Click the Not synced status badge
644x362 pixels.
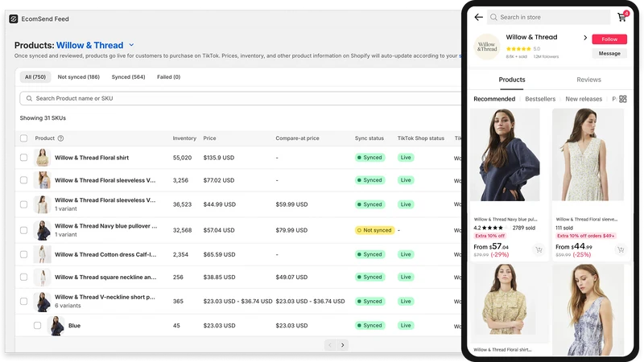pyautogui.click(x=374, y=230)
